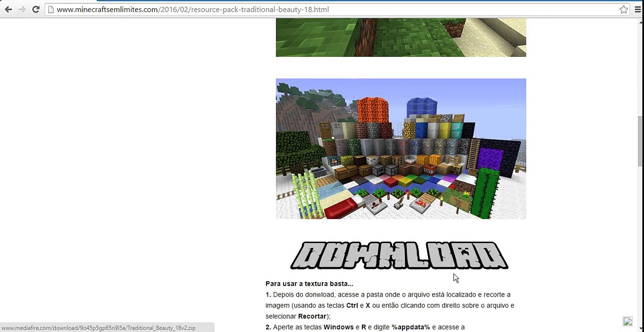Click the bold '%appdata%' text

pos(411,327)
